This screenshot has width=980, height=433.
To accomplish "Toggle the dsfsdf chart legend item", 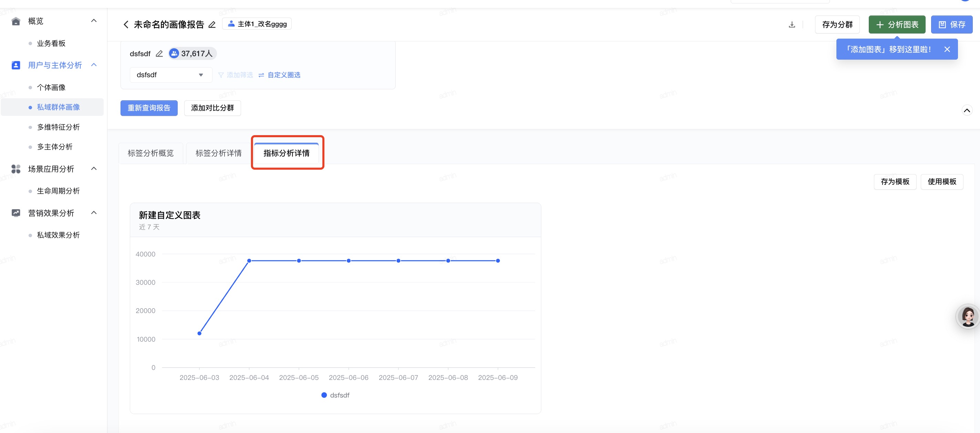I will [335, 395].
